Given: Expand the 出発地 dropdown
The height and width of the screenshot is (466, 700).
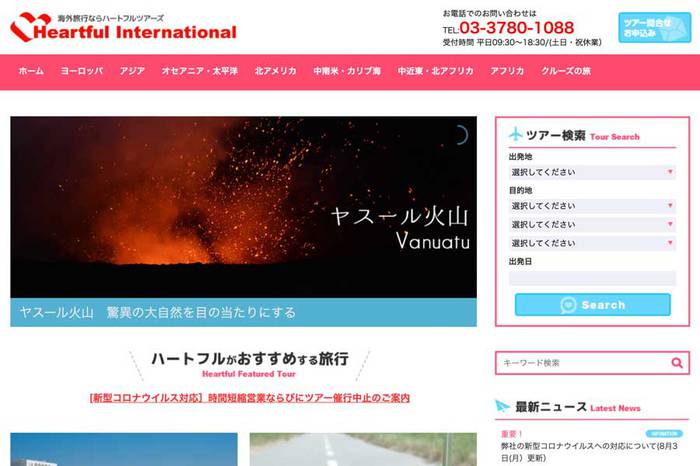Looking at the screenshot, I should coord(592,172).
